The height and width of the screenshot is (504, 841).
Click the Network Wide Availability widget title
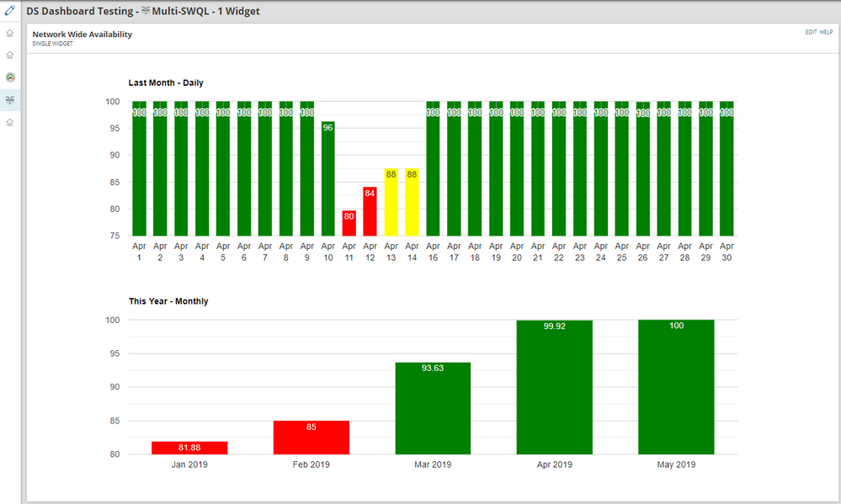(x=81, y=34)
